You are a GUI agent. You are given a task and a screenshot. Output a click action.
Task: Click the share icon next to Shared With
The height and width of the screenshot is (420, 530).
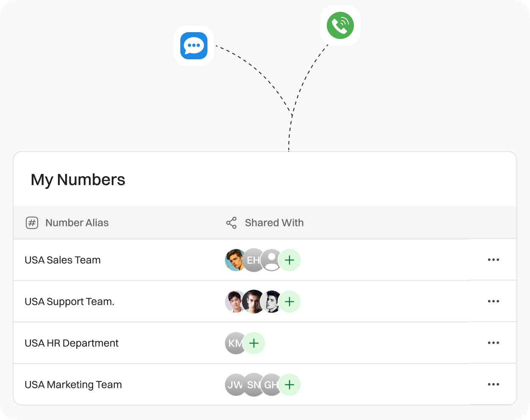[231, 222]
